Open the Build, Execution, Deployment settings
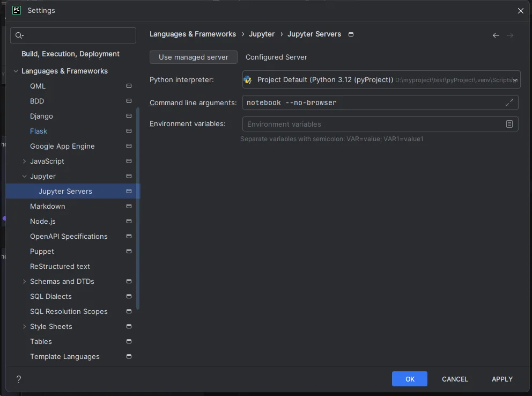 70,54
